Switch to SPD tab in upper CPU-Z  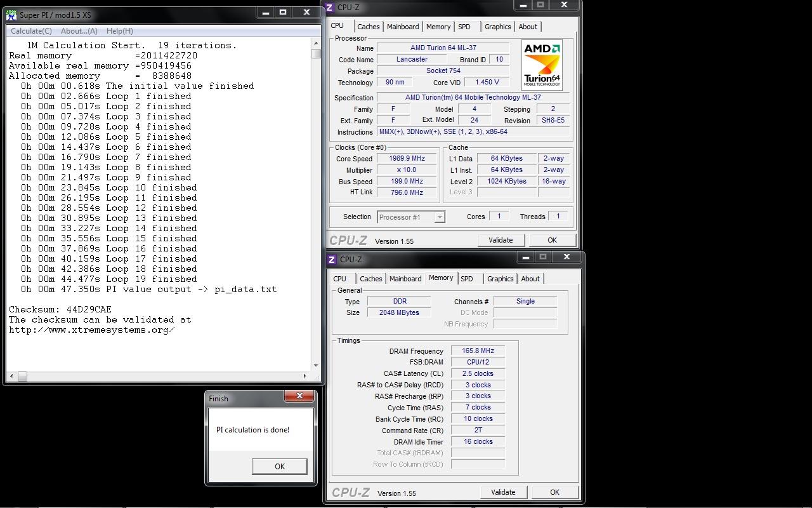click(x=464, y=27)
